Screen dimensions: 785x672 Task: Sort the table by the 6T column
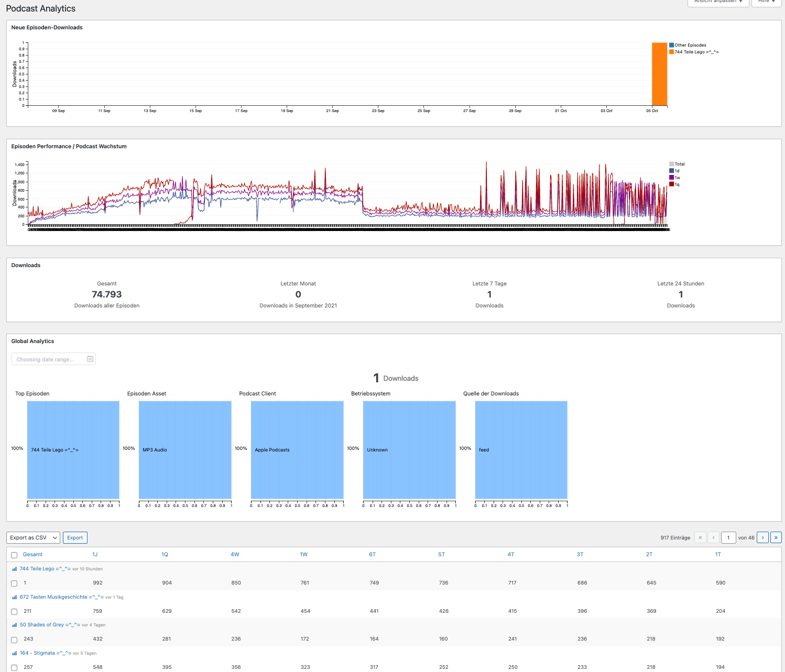point(372,554)
